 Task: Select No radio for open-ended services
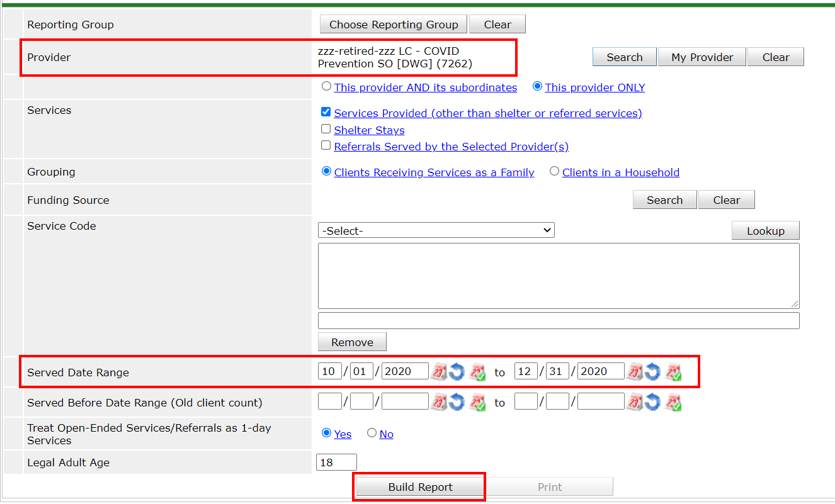click(x=372, y=433)
